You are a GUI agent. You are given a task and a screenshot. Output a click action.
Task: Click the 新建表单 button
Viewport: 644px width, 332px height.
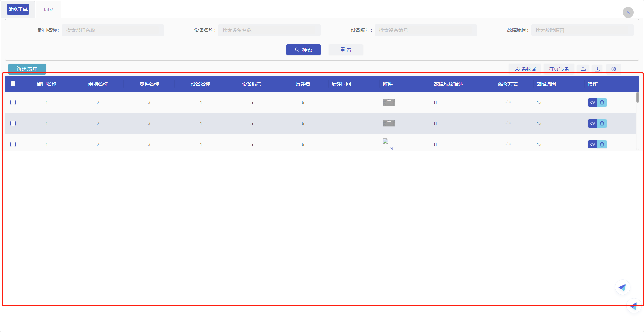(x=27, y=69)
